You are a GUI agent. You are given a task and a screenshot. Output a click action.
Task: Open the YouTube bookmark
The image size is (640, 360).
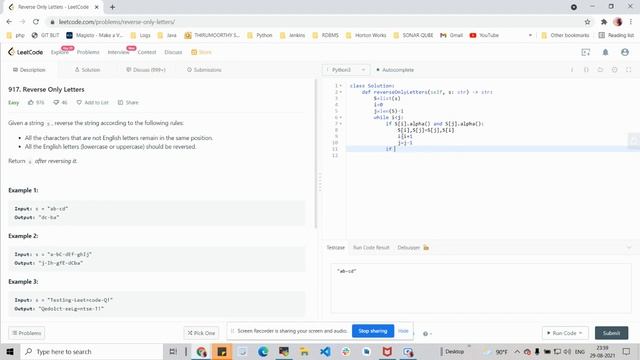tap(484, 36)
